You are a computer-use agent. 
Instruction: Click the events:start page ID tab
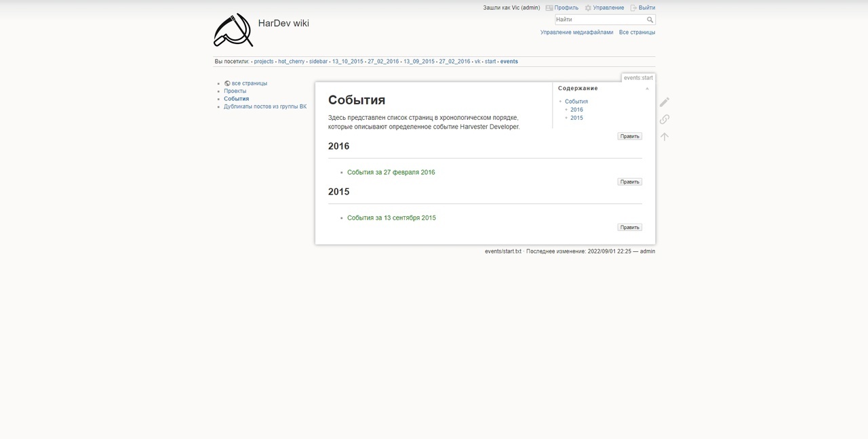(x=638, y=78)
